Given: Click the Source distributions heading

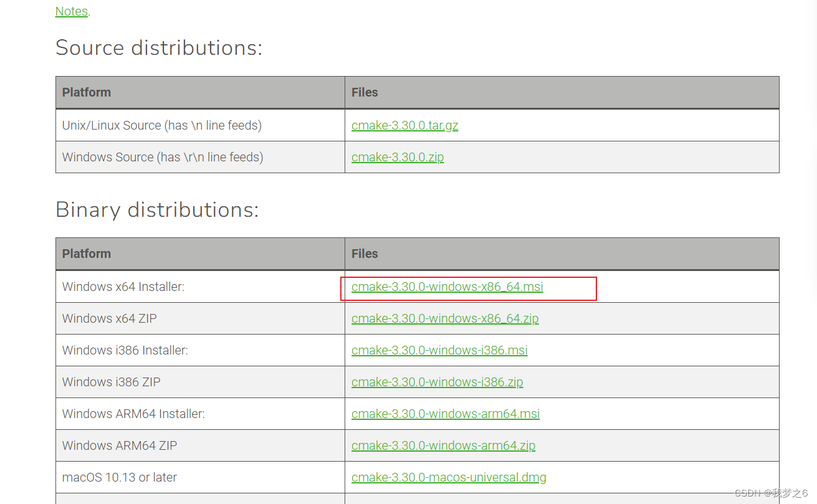Looking at the screenshot, I should point(158,47).
